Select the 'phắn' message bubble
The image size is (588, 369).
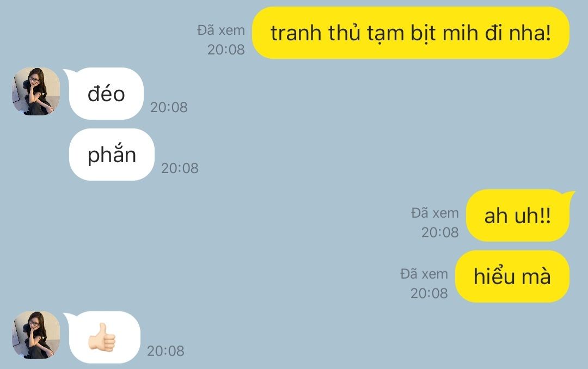click(x=112, y=155)
